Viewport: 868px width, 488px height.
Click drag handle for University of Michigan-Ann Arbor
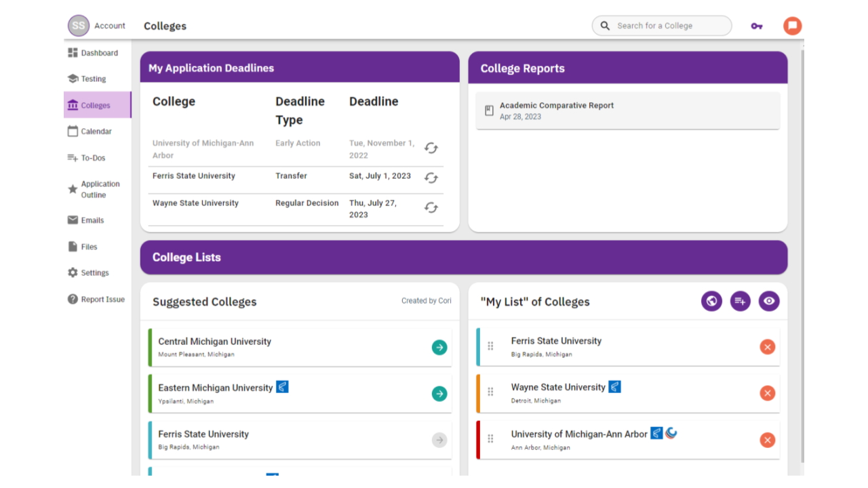pyautogui.click(x=490, y=439)
